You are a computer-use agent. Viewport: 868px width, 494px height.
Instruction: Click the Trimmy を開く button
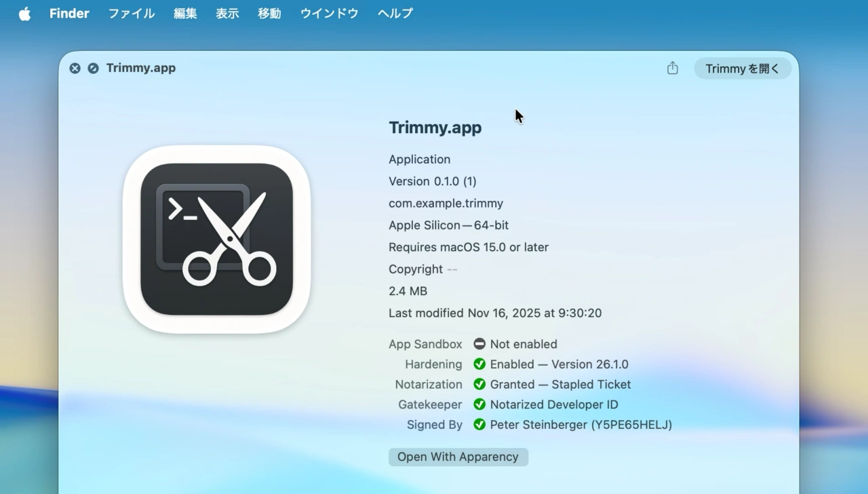tap(742, 68)
